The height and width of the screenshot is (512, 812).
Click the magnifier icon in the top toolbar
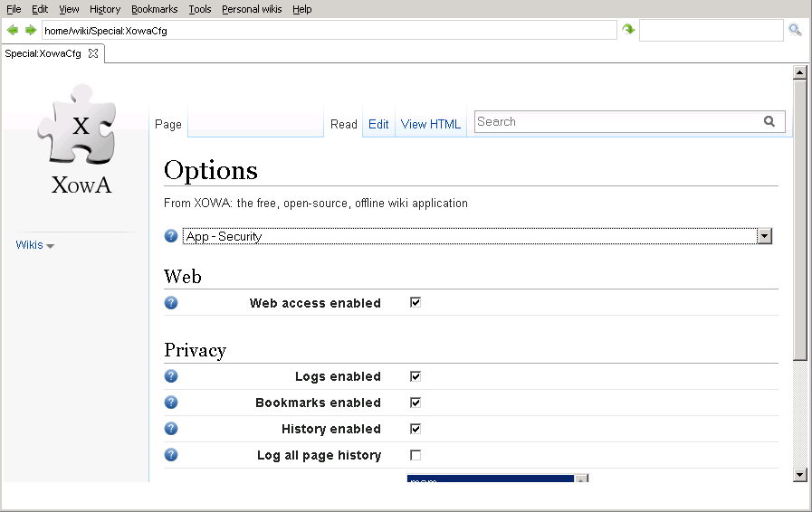[795, 30]
